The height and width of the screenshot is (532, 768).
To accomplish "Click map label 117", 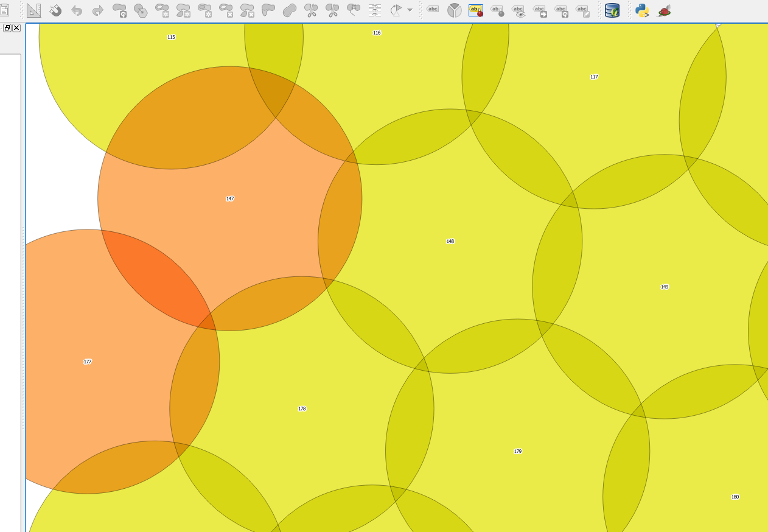I will tap(594, 77).
